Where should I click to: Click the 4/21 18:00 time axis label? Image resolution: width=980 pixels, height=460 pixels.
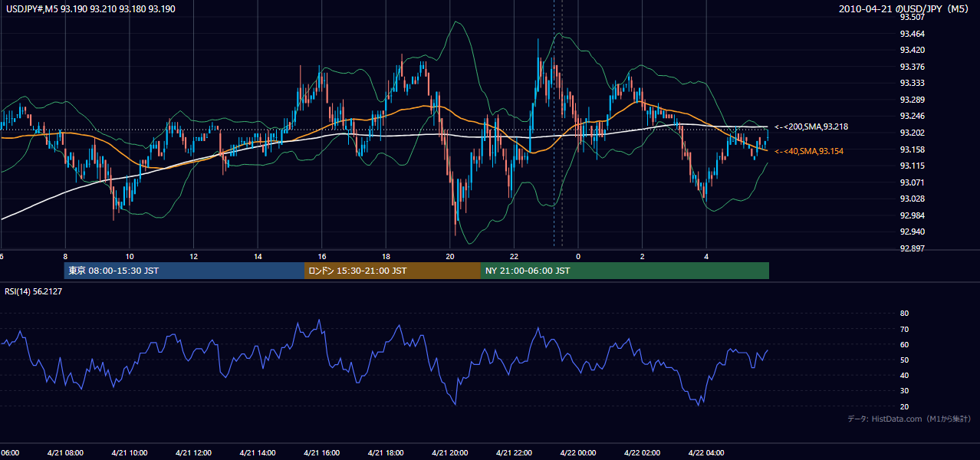tap(386, 453)
